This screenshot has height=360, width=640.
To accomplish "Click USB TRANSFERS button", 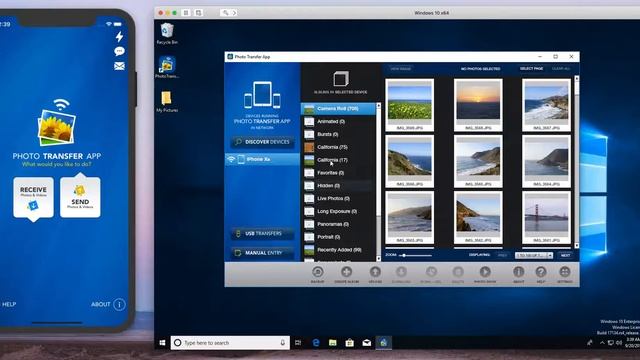I will coord(262,233).
